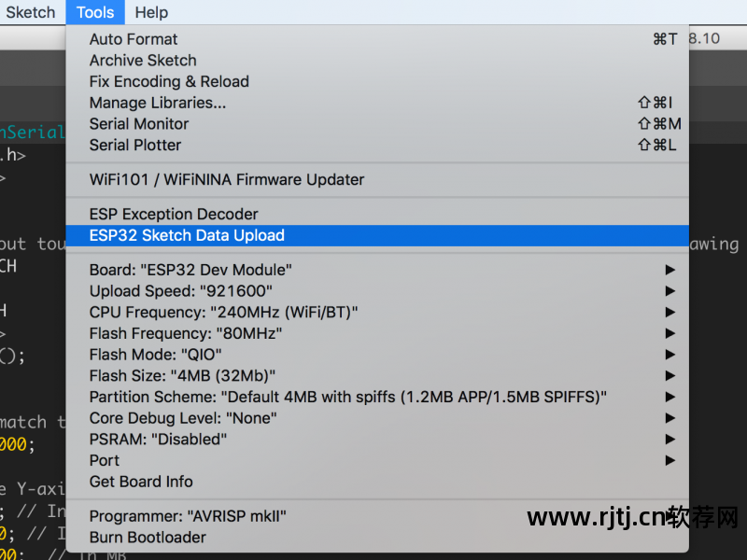The height and width of the screenshot is (560, 747).
Task: Open Serial Plotter
Action: tap(377, 146)
